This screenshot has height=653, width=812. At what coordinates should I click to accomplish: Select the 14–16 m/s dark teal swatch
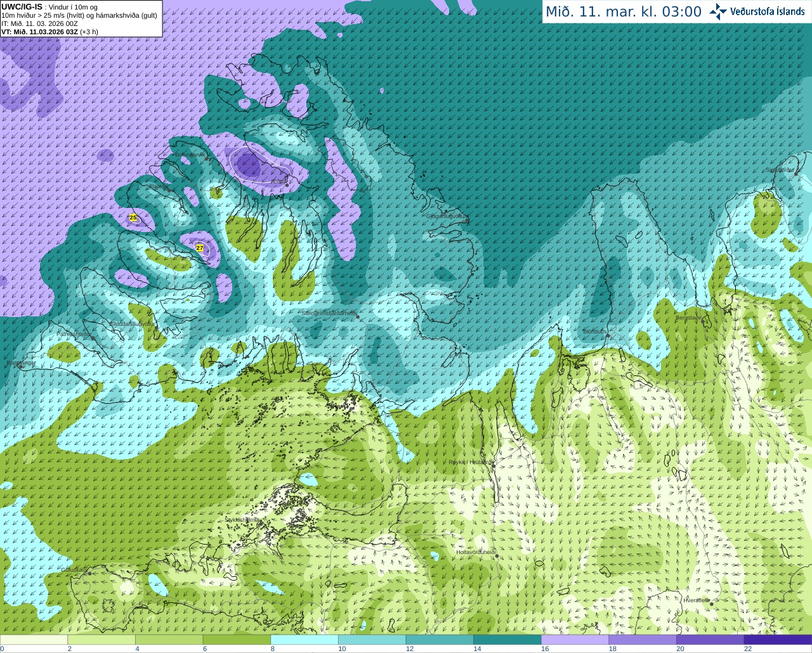tap(507, 640)
